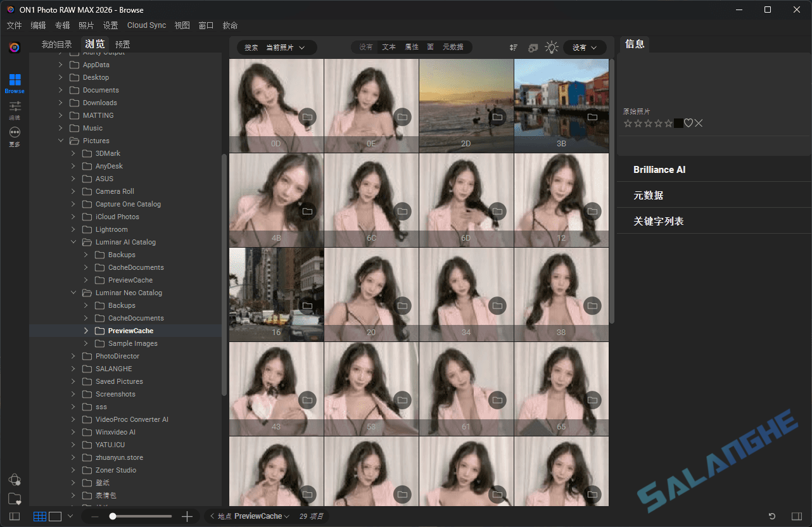Collapse the Luminar Neo Catalog folder

[73, 292]
